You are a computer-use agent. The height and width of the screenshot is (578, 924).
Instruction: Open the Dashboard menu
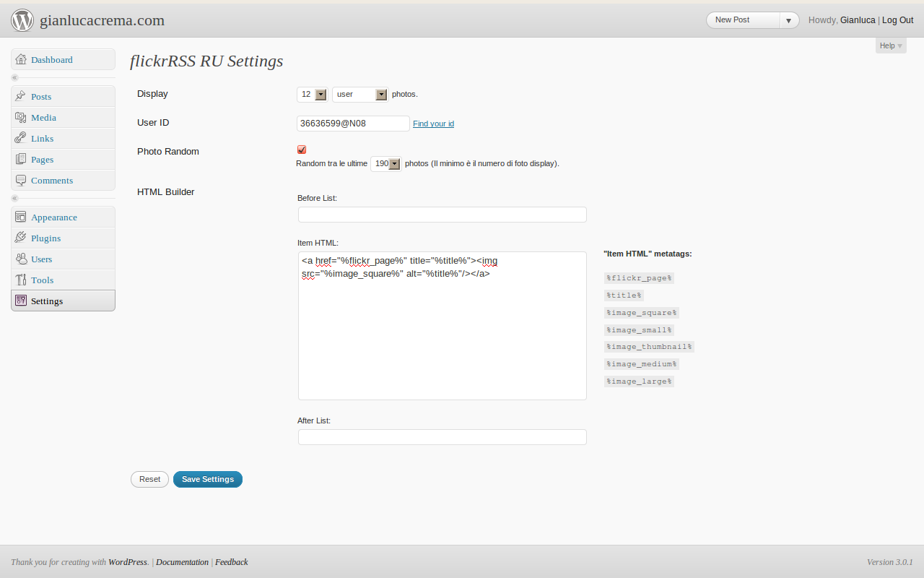63,60
